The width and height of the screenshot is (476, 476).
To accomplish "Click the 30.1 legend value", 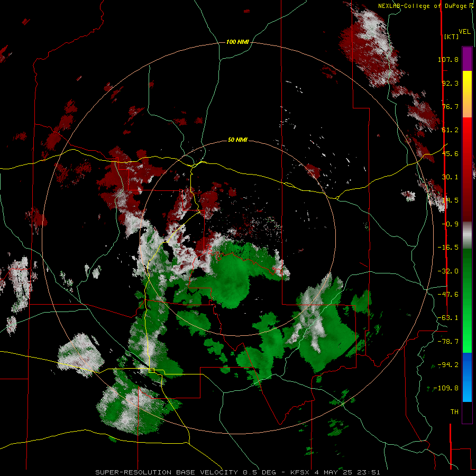I will coord(450,177).
